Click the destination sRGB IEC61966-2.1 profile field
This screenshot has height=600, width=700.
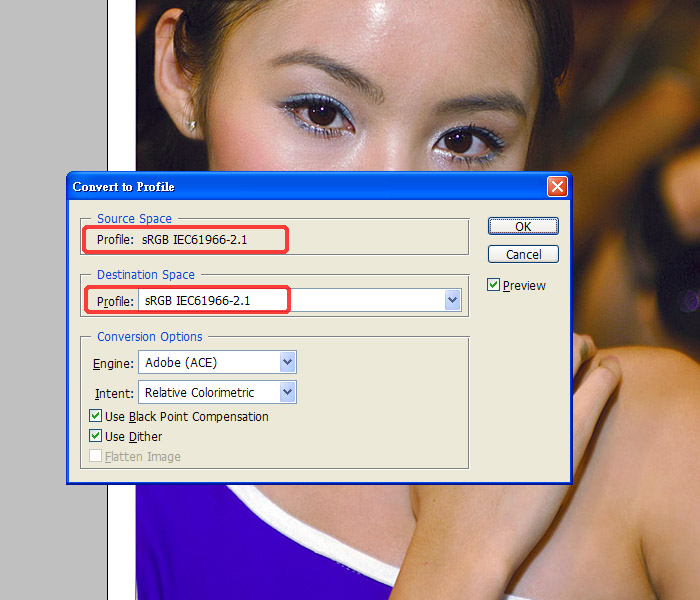pos(290,300)
